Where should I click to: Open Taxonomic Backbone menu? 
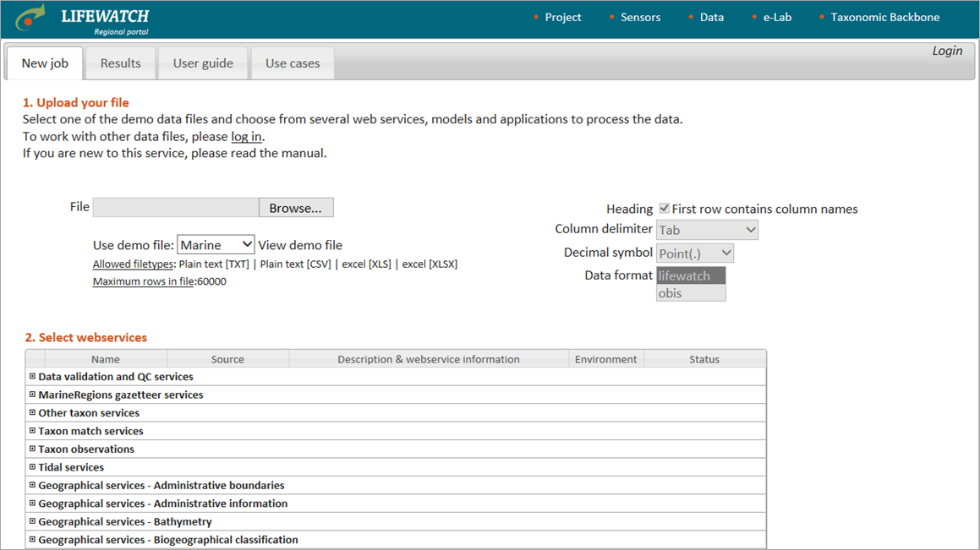[884, 17]
